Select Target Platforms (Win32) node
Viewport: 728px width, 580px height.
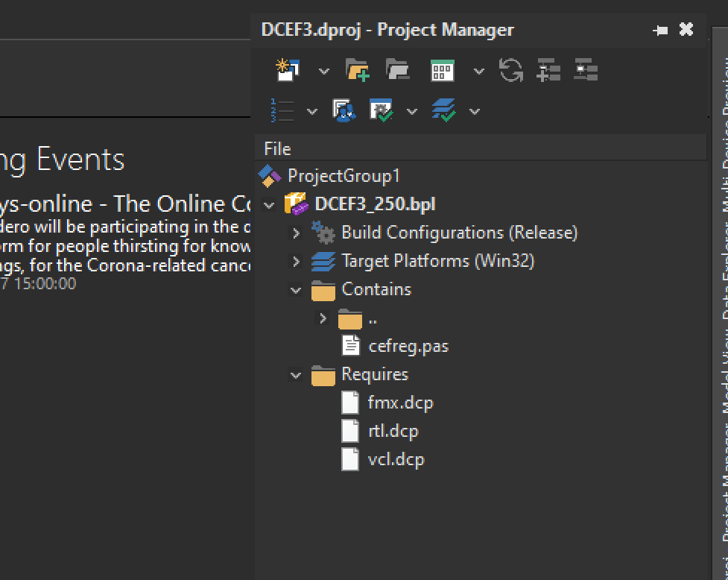pos(438,261)
